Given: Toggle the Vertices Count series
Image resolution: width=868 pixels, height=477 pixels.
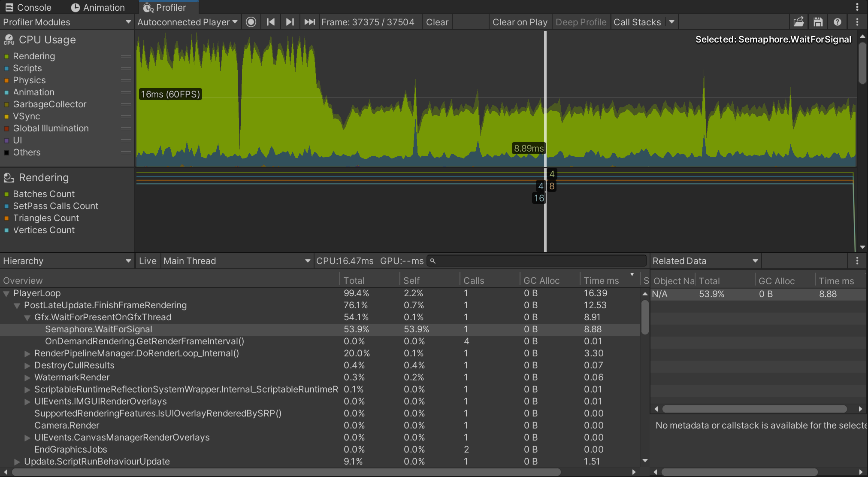Looking at the screenshot, I should (x=6, y=230).
